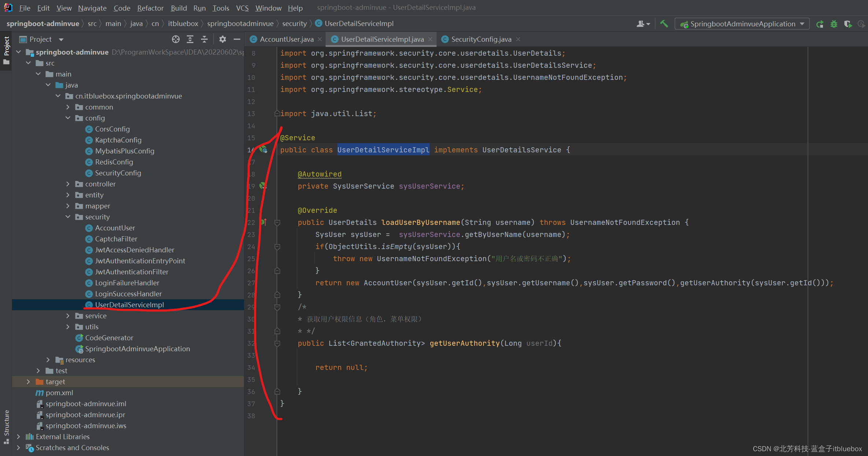Click Collapse All in Project panel
The image size is (868, 456).
(x=204, y=39)
